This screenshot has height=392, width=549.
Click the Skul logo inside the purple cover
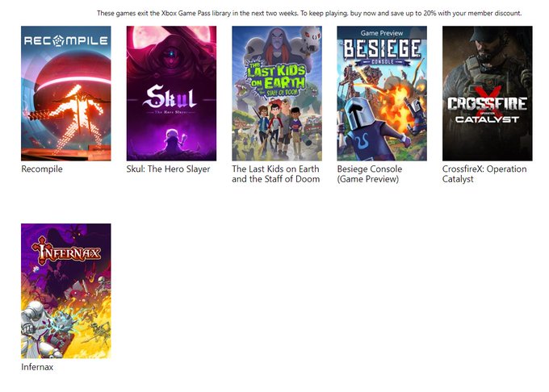tap(170, 99)
